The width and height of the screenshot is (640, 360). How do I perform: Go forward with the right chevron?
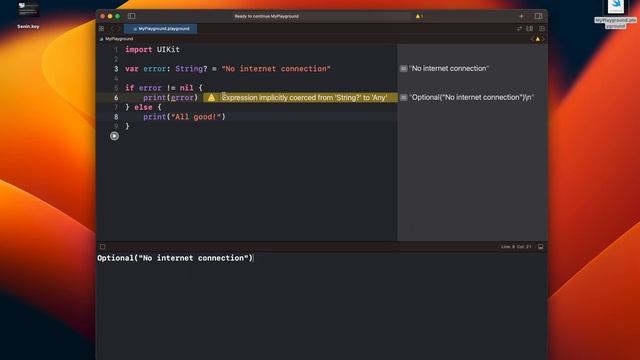tap(119, 29)
